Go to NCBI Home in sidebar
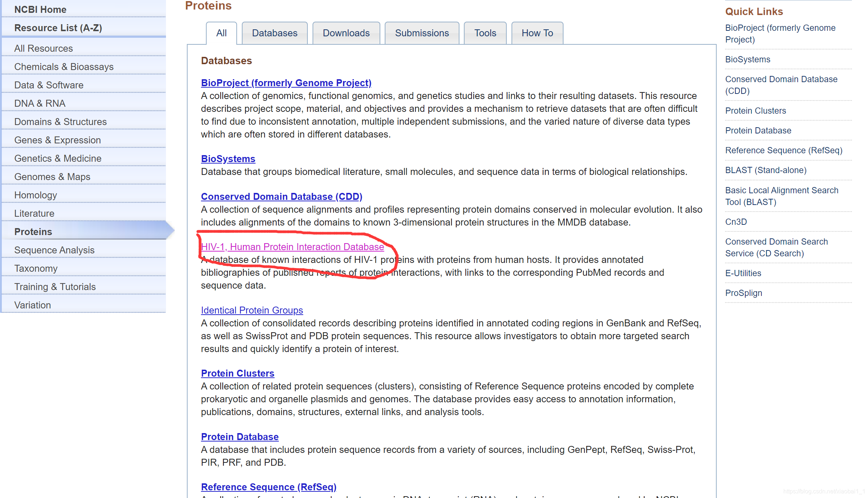 pyautogui.click(x=40, y=10)
